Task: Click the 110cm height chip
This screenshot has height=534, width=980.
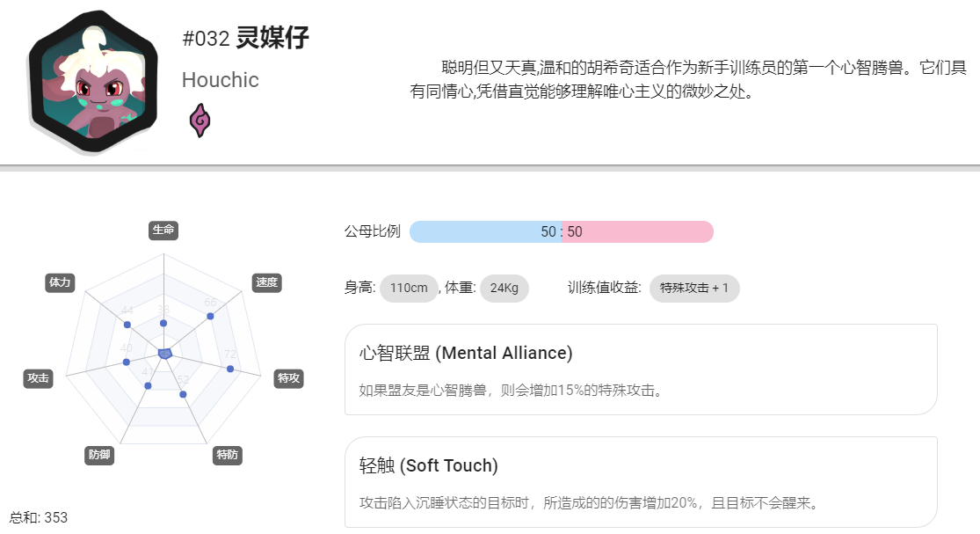Action: [x=409, y=289]
